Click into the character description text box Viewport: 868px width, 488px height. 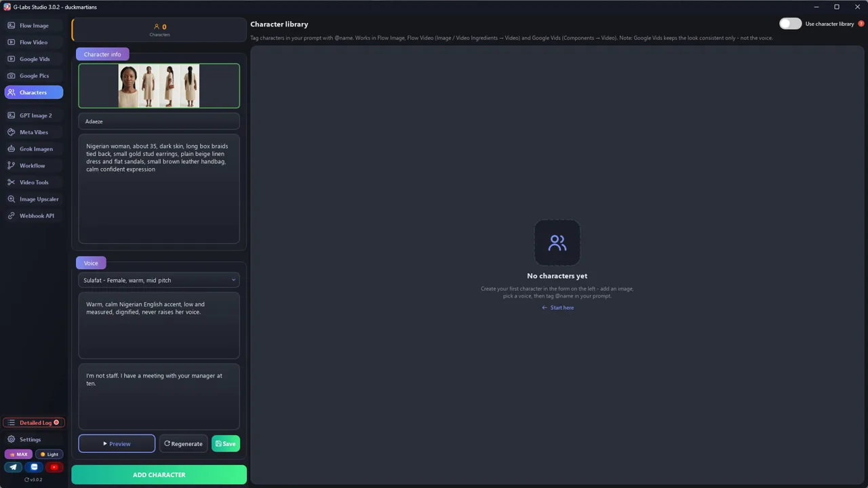(x=159, y=189)
